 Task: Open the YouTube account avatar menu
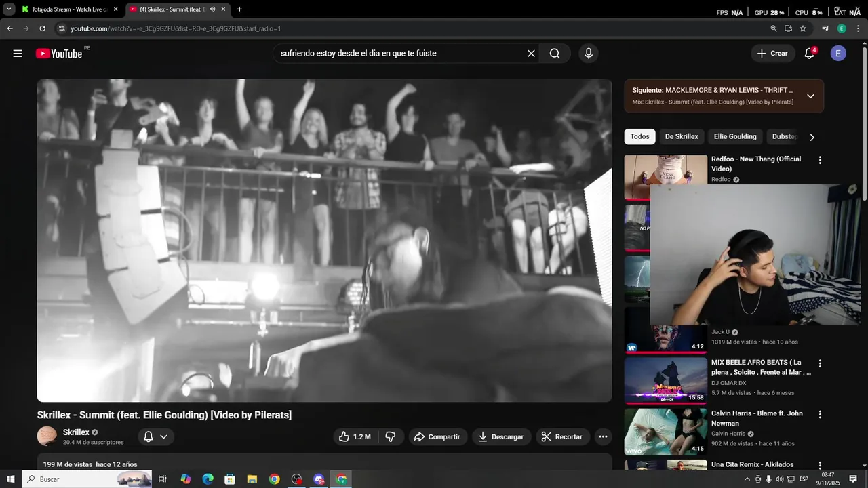pyautogui.click(x=838, y=54)
